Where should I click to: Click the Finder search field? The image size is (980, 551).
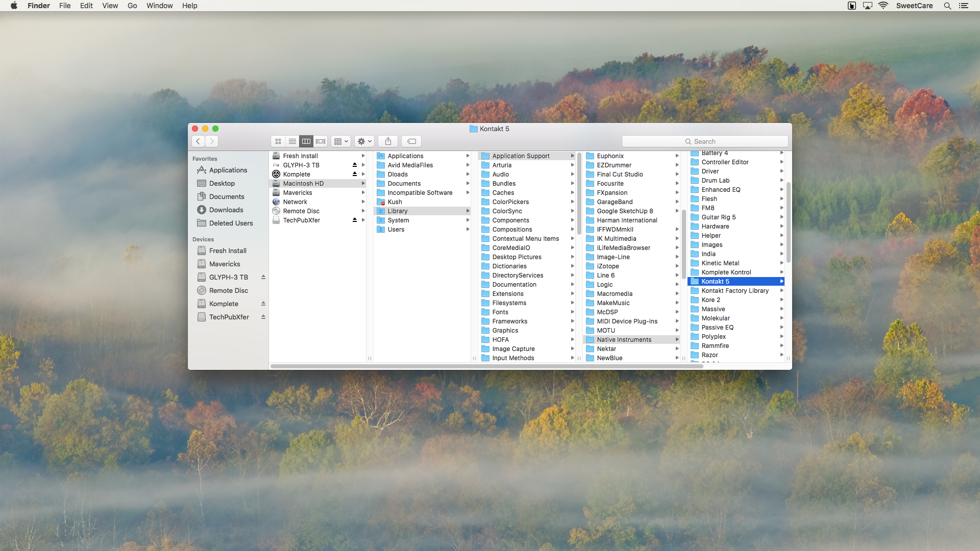[705, 141]
